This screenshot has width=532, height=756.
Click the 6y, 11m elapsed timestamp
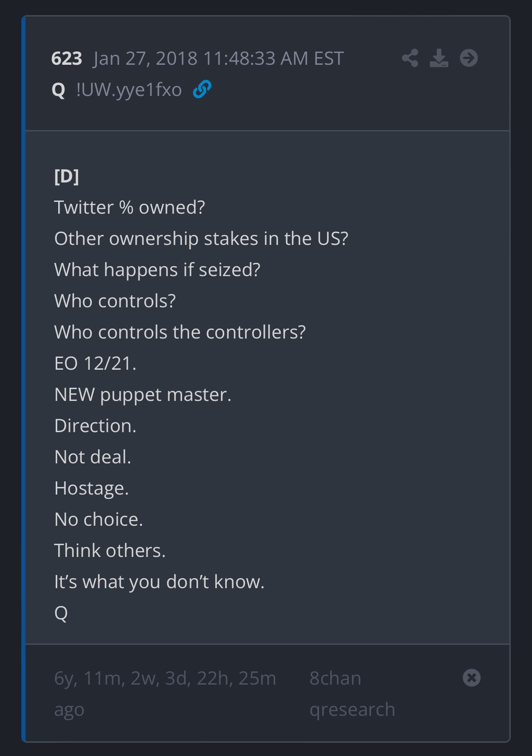[x=166, y=678]
